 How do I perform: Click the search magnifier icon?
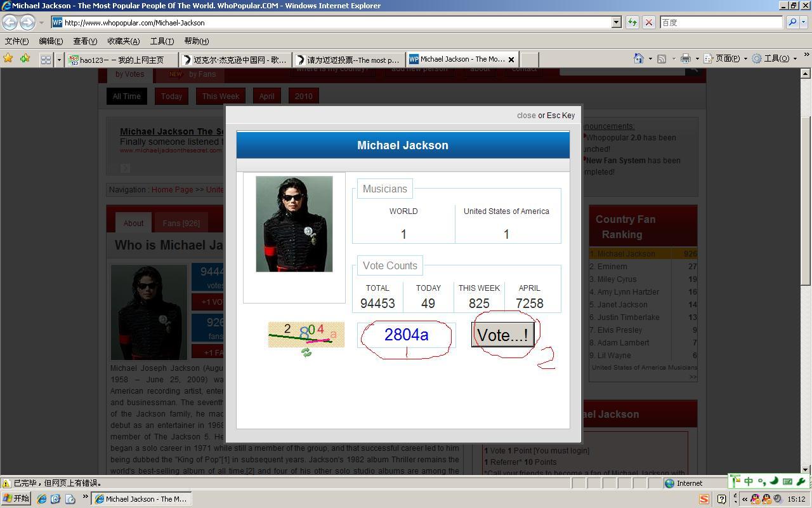pos(792,22)
